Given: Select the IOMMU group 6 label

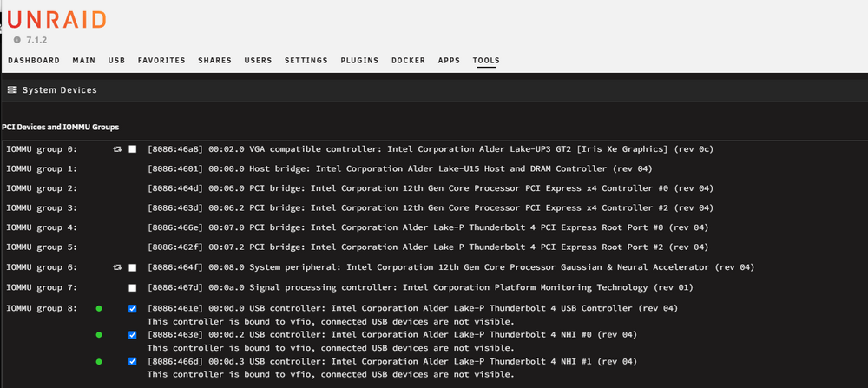Looking at the screenshot, I should click(42, 267).
